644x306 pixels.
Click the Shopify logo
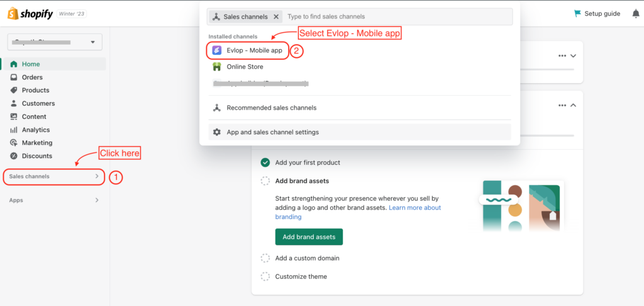point(30,14)
